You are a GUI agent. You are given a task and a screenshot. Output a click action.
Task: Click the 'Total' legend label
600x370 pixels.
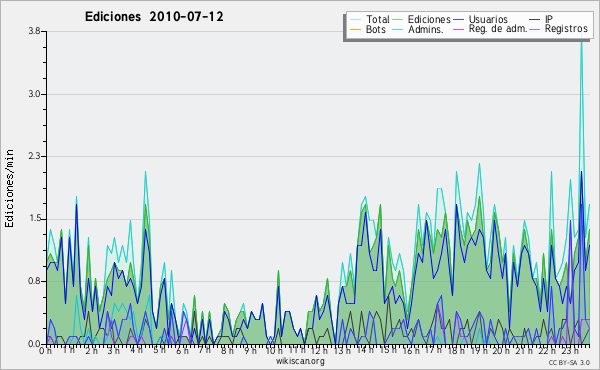(x=378, y=19)
